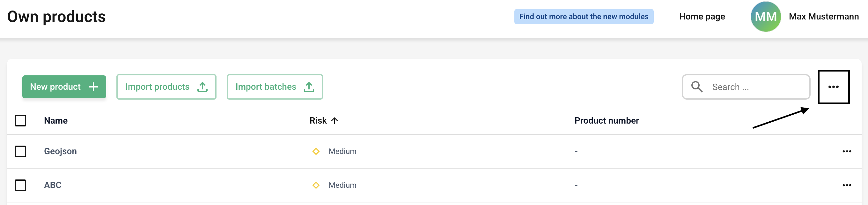Click the search magnifier icon

(696, 87)
